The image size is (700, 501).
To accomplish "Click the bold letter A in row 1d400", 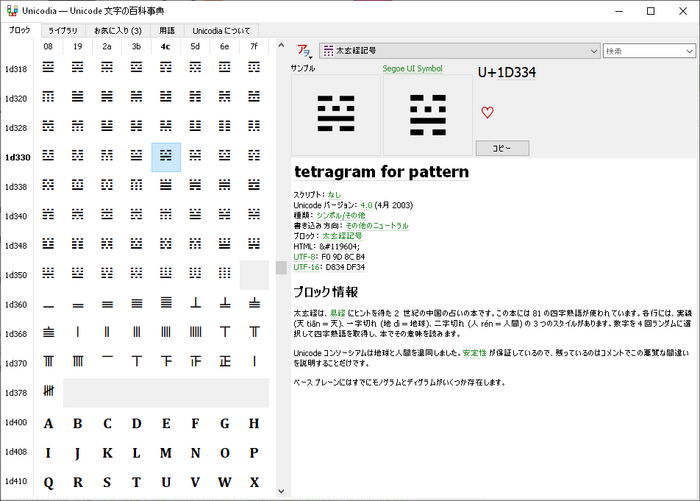I will tap(48, 423).
